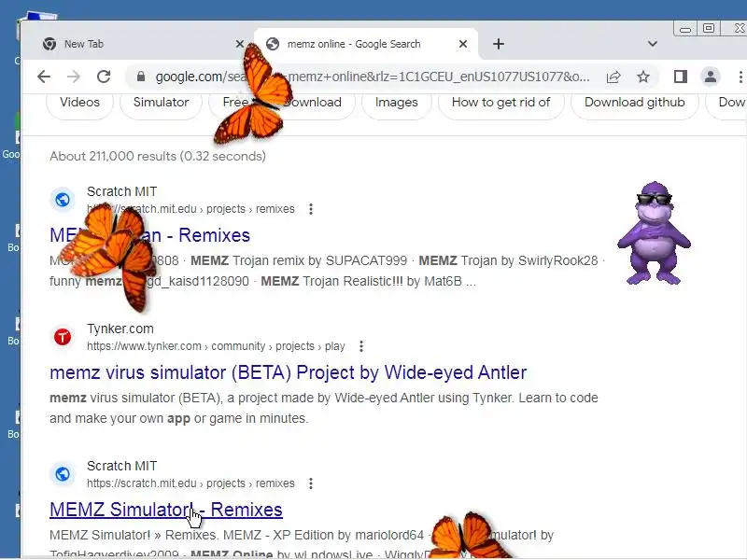Viewport: 747px width, 560px height.
Task: Go back with the browser back arrow
Action: coord(44,77)
